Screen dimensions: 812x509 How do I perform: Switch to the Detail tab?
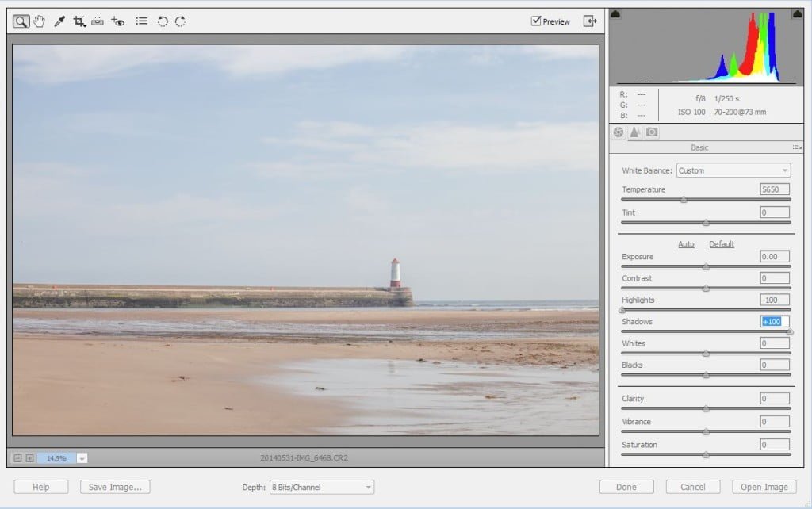635,132
